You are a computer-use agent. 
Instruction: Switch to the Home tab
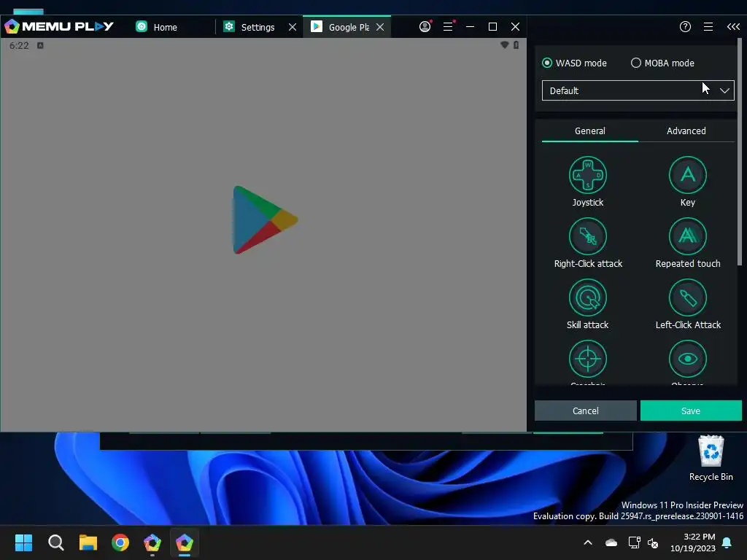pyautogui.click(x=165, y=27)
